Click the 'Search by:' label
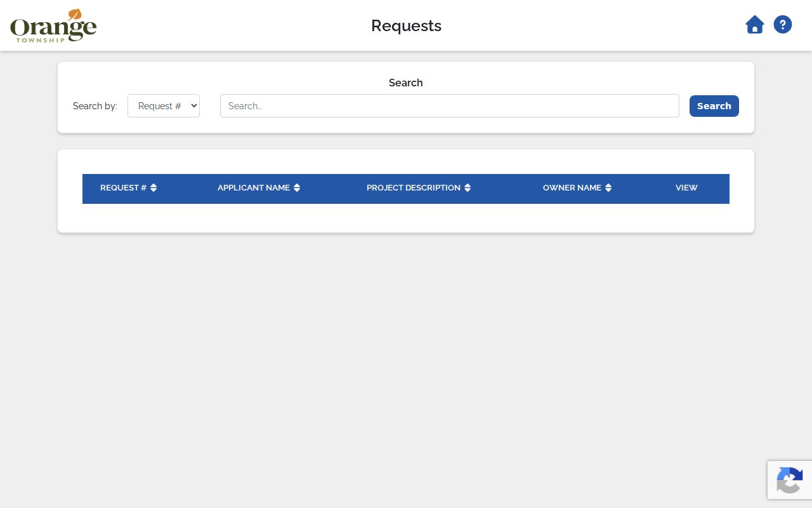Viewport: 812px width, 508px height. (x=95, y=106)
